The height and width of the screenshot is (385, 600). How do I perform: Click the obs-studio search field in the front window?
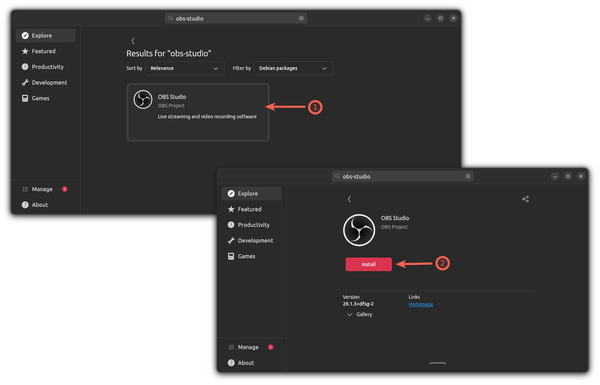[403, 176]
